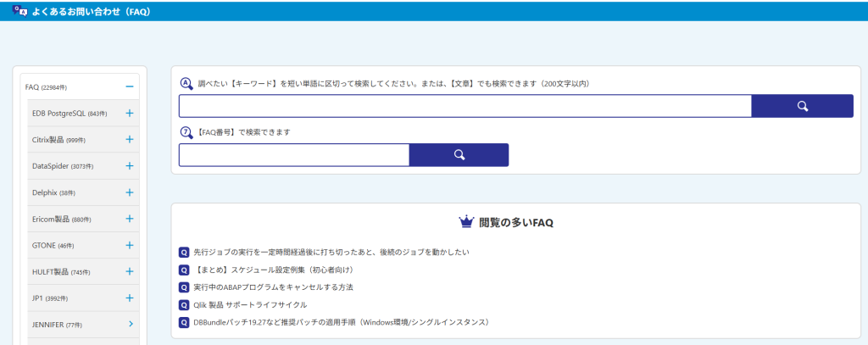Open the JENNIFER category arrow
868x345 pixels.
(130, 324)
